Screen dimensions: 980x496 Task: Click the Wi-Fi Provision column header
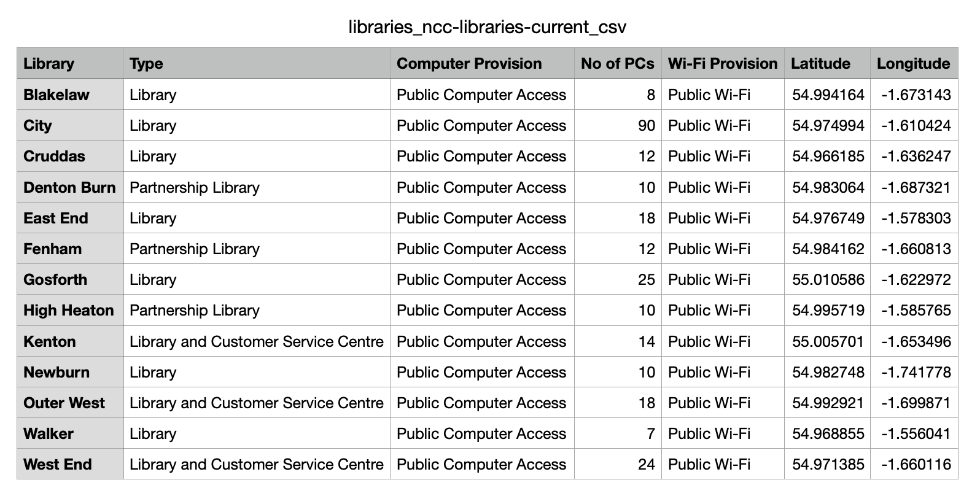[723, 63]
